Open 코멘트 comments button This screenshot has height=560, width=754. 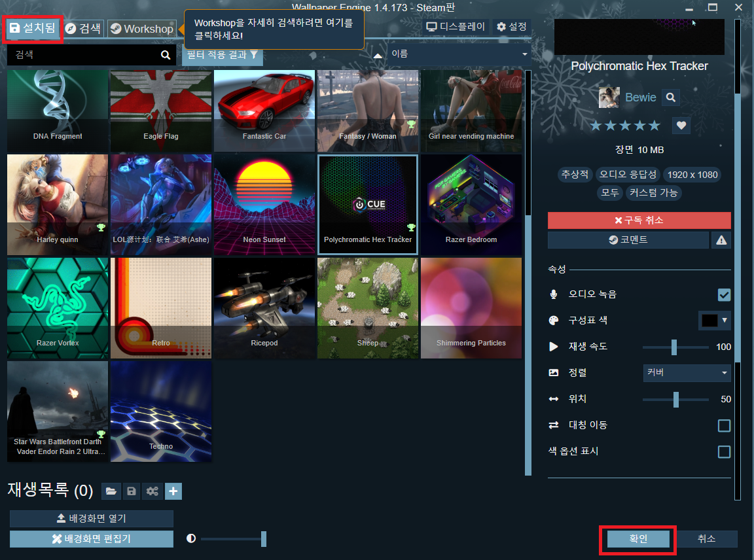coord(628,240)
